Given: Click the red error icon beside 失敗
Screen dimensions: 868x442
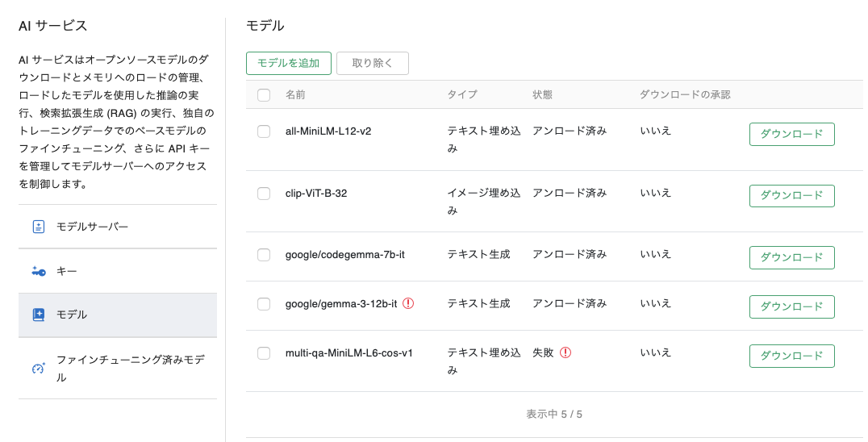Looking at the screenshot, I should coord(565,352).
